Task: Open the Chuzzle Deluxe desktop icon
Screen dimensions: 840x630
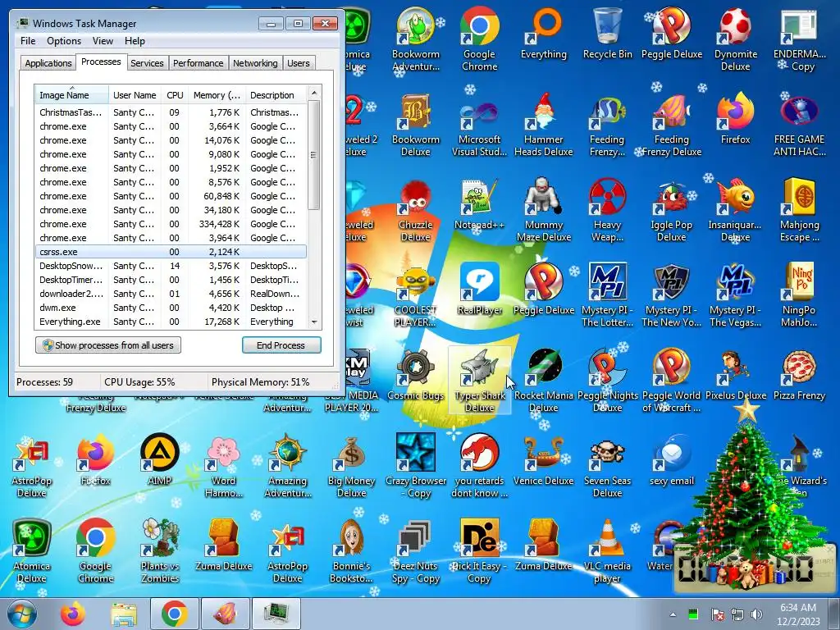Action: [416, 210]
